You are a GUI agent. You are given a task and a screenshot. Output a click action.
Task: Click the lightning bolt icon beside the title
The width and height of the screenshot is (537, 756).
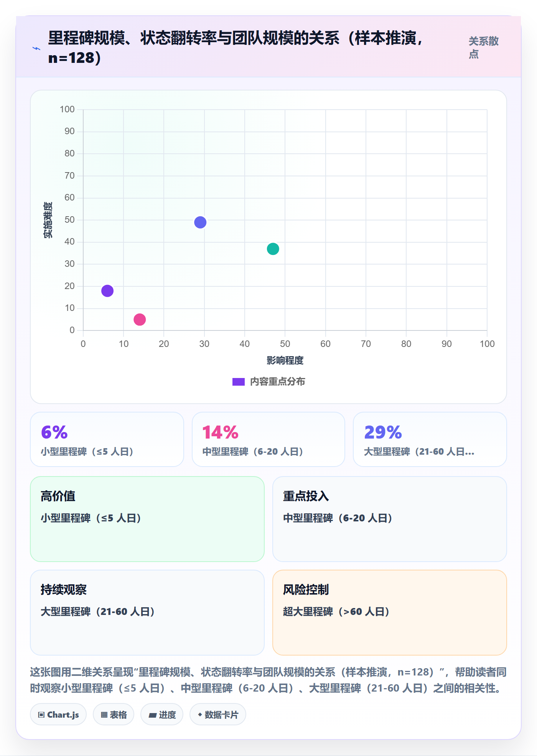coord(36,48)
